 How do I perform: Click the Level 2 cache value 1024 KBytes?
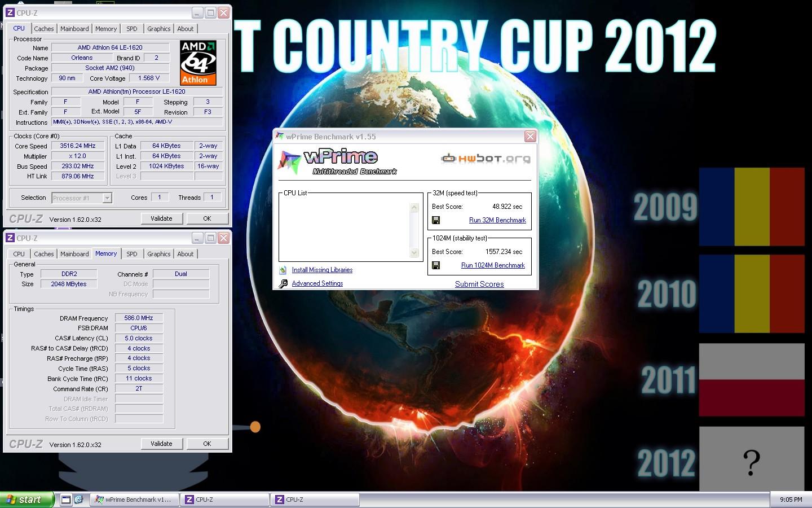(166, 166)
